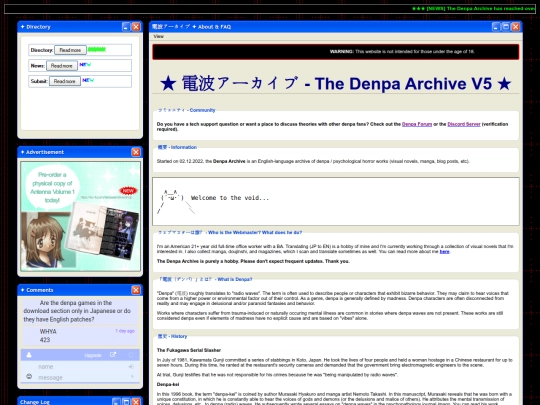Click Read more next to News
The width and height of the screenshot is (540, 405).
(62, 66)
